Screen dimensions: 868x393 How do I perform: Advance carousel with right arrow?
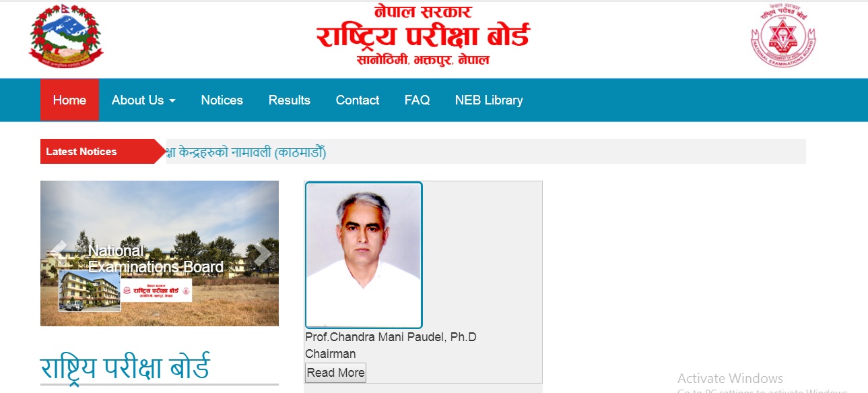click(x=262, y=253)
